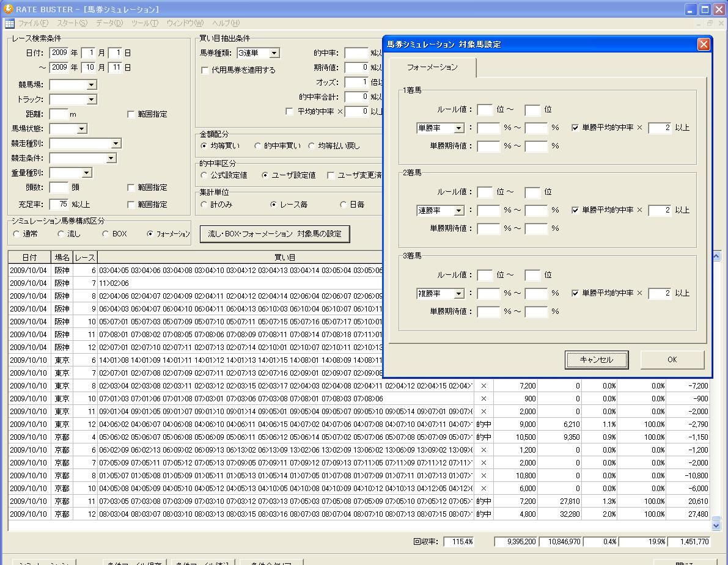728x565 pixels.
Task: Click the オッズ field showing 1
Action: click(356, 82)
